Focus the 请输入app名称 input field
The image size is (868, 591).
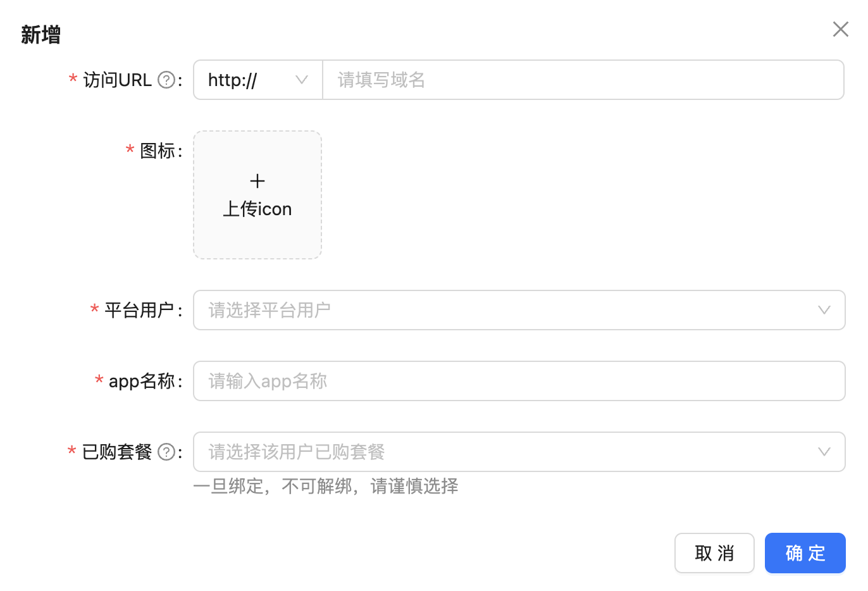point(519,381)
